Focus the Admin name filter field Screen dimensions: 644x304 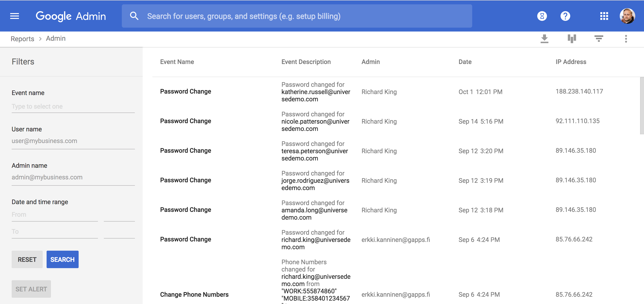pyautogui.click(x=73, y=177)
